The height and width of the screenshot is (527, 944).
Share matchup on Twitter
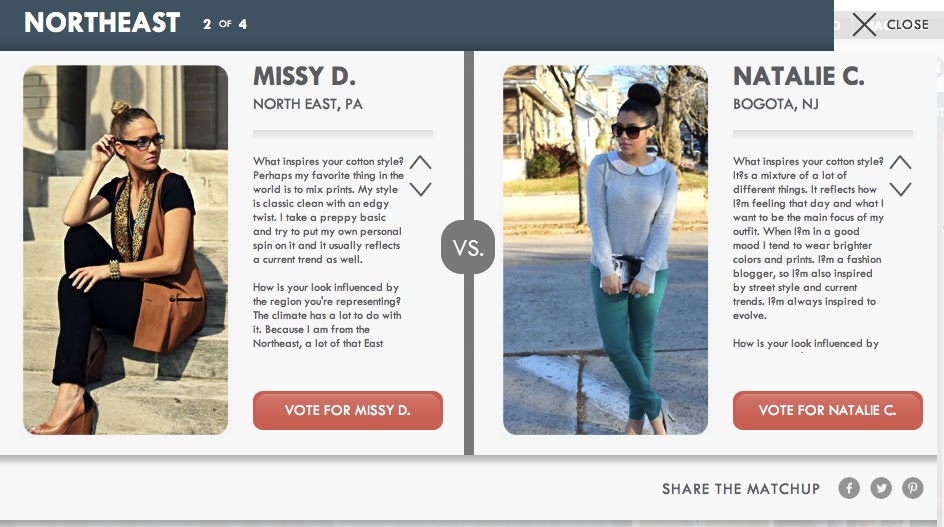pyautogui.click(x=881, y=488)
